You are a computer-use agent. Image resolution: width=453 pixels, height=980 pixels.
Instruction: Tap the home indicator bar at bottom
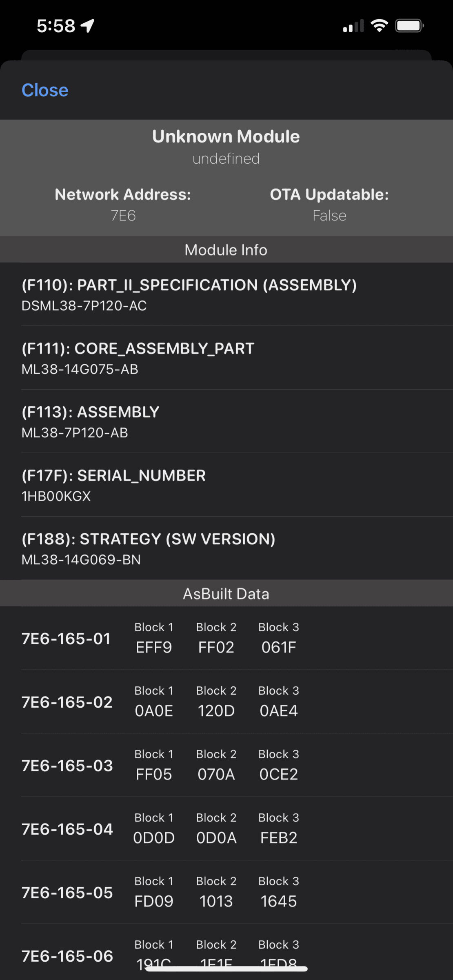pos(226,968)
